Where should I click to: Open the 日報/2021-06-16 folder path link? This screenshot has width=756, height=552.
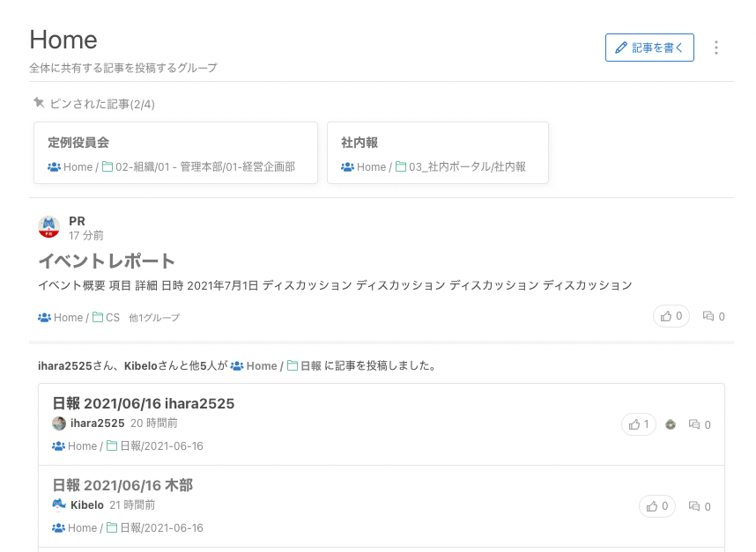pyautogui.click(x=159, y=446)
